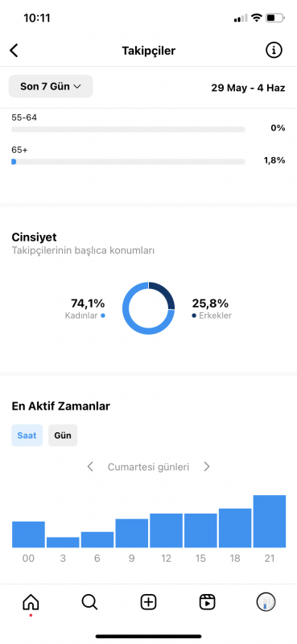Viewport: 297px width, 644px height.
Task: Tap the 65+ age progress bar
Action: pyautogui.click(x=128, y=162)
